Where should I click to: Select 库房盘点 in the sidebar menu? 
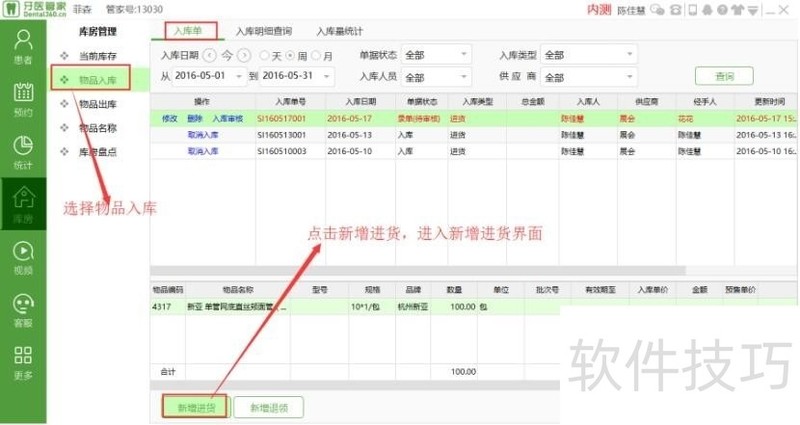click(97, 152)
